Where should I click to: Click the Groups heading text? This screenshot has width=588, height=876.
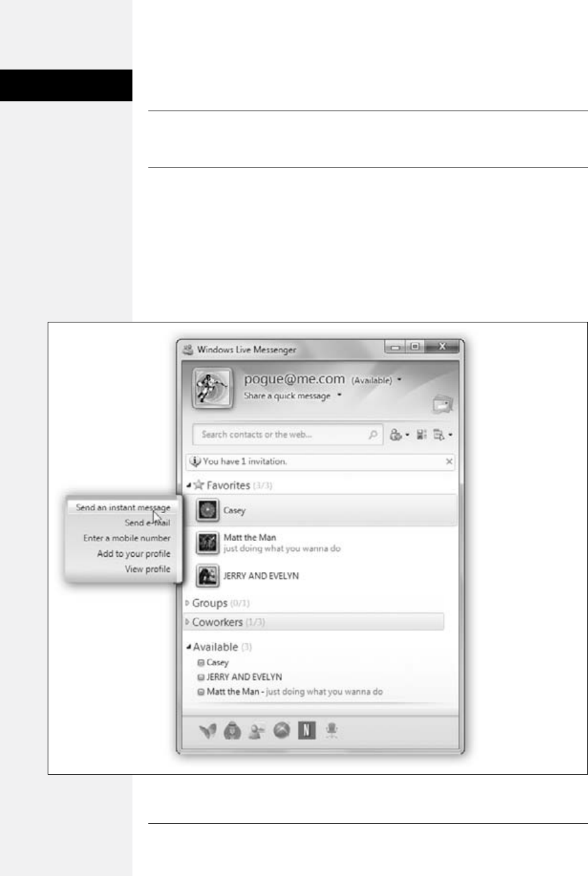pyautogui.click(x=210, y=603)
